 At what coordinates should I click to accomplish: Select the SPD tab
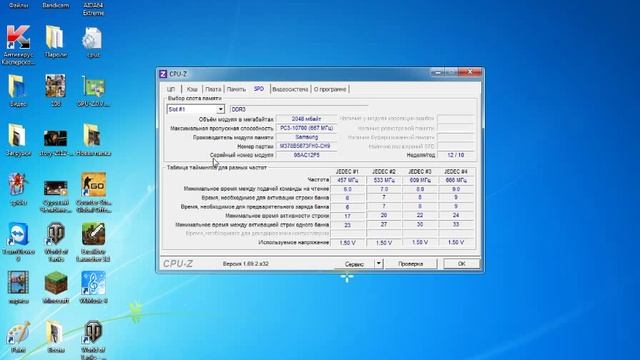[259, 89]
